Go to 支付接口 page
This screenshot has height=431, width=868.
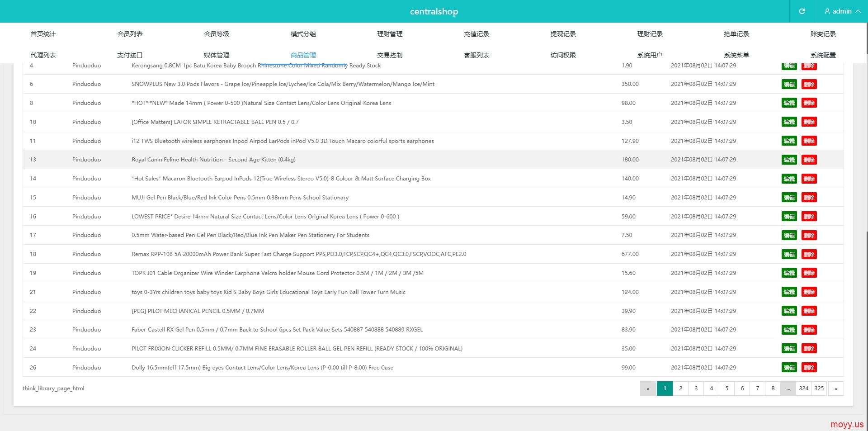point(130,55)
